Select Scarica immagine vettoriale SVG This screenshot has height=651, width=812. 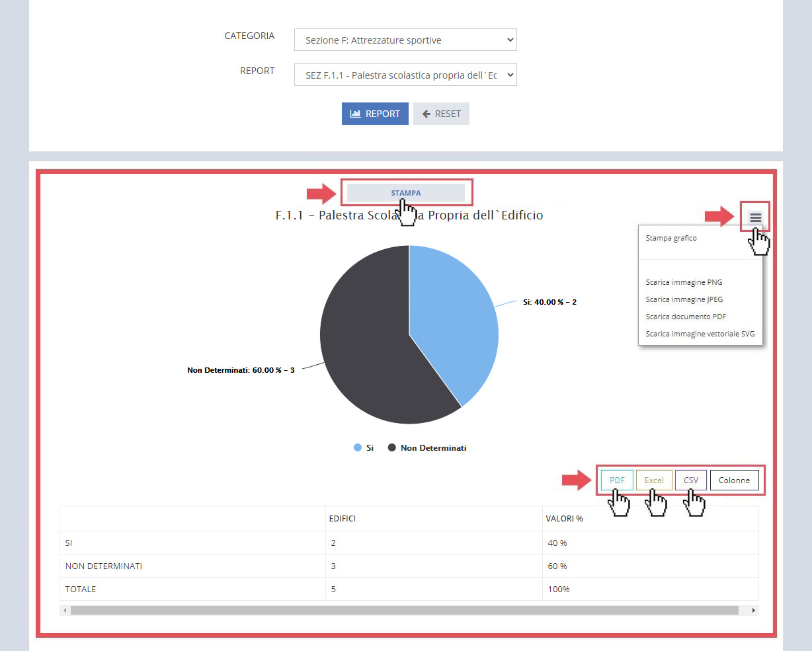pos(700,334)
